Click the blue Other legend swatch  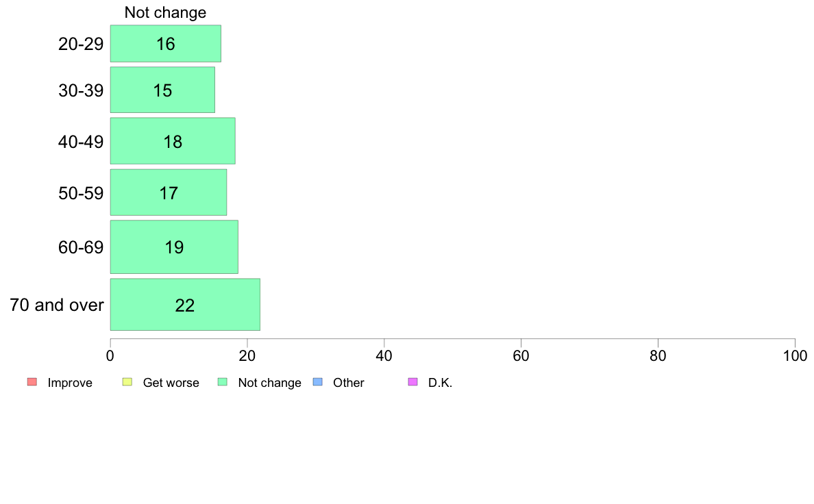click(x=318, y=382)
